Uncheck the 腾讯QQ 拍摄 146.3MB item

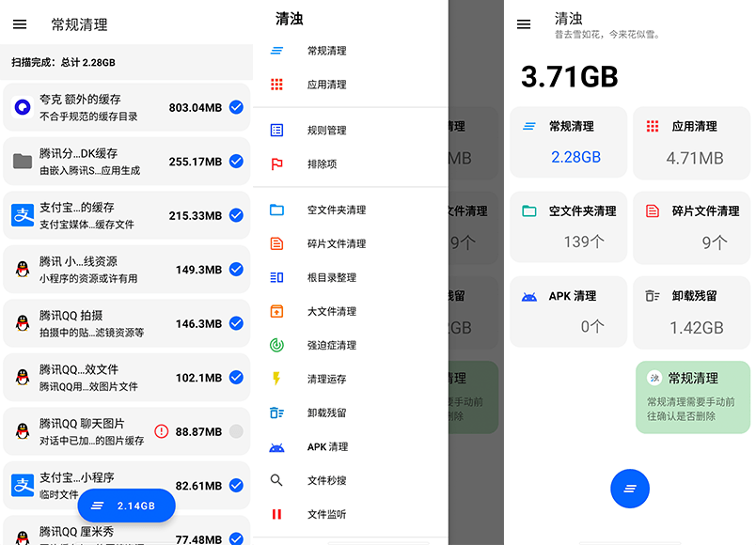coord(236,323)
